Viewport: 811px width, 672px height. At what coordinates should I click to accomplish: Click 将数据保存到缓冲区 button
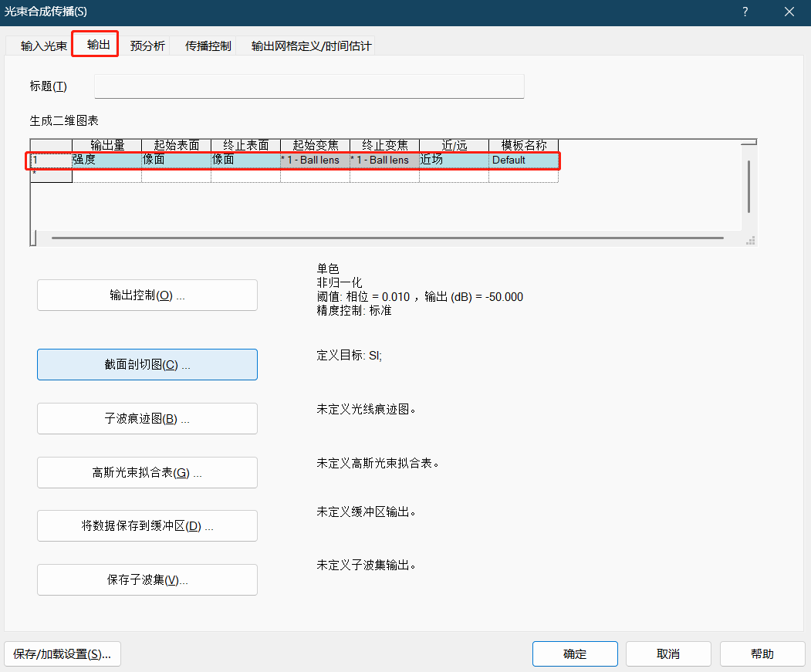click(147, 525)
